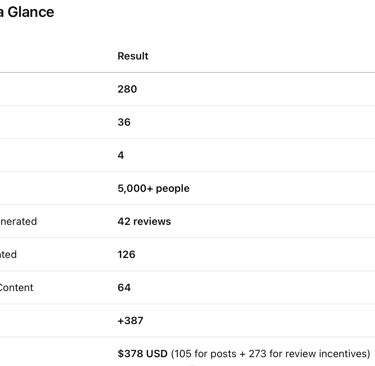375x366 pixels.
Task: Click the word 'people' in results
Action: point(173,189)
